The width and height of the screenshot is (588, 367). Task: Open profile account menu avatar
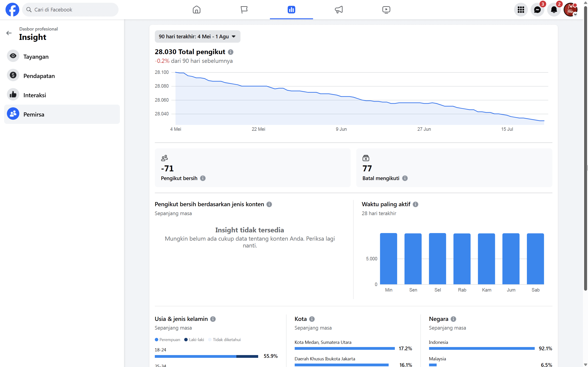point(570,10)
